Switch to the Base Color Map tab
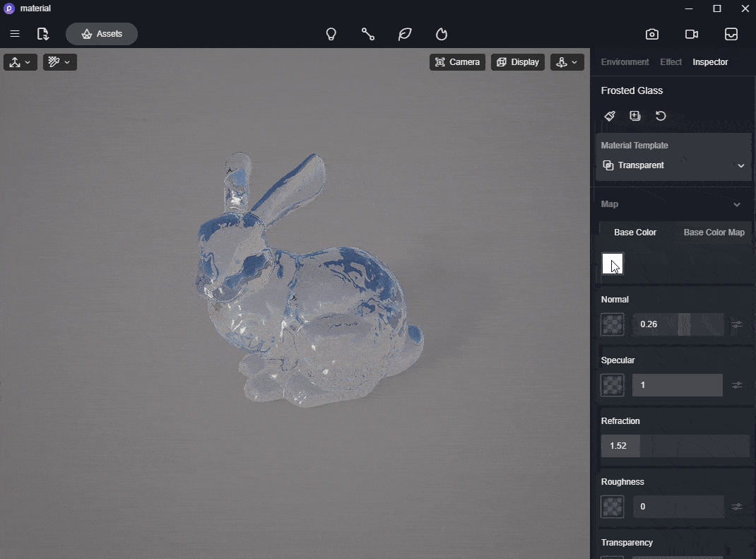 click(x=714, y=233)
